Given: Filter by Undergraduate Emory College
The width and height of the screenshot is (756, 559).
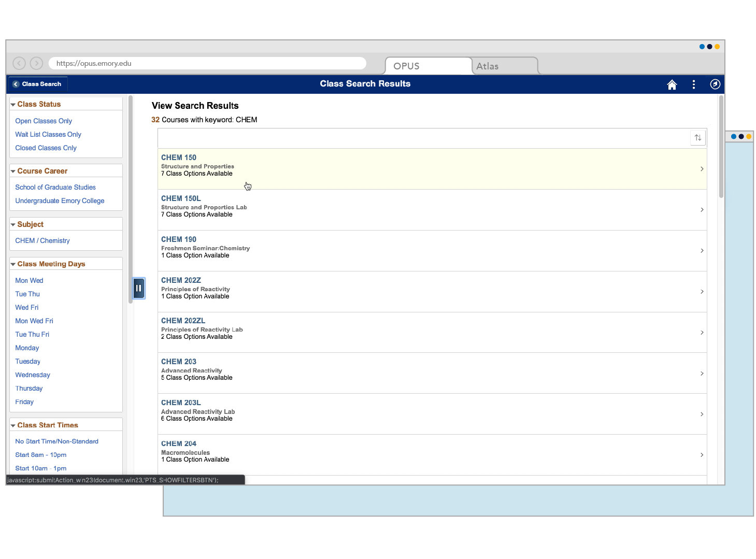Looking at the screenshot, I should [x=60, y=200].
